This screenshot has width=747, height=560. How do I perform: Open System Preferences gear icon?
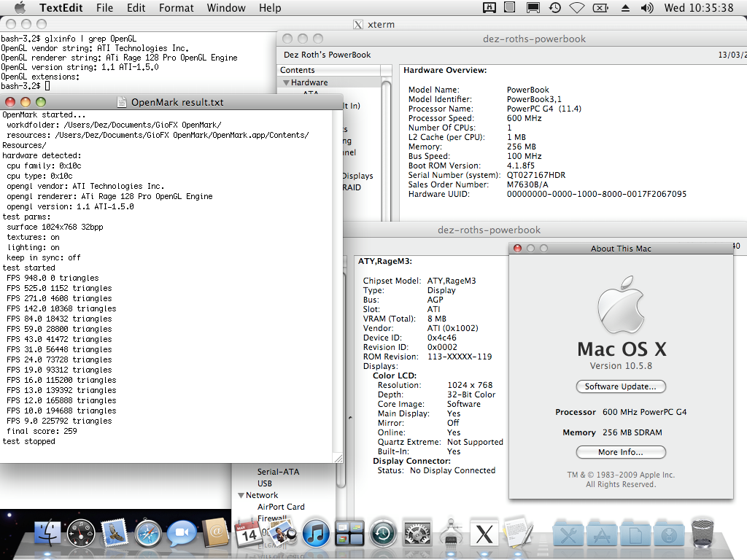417,534
